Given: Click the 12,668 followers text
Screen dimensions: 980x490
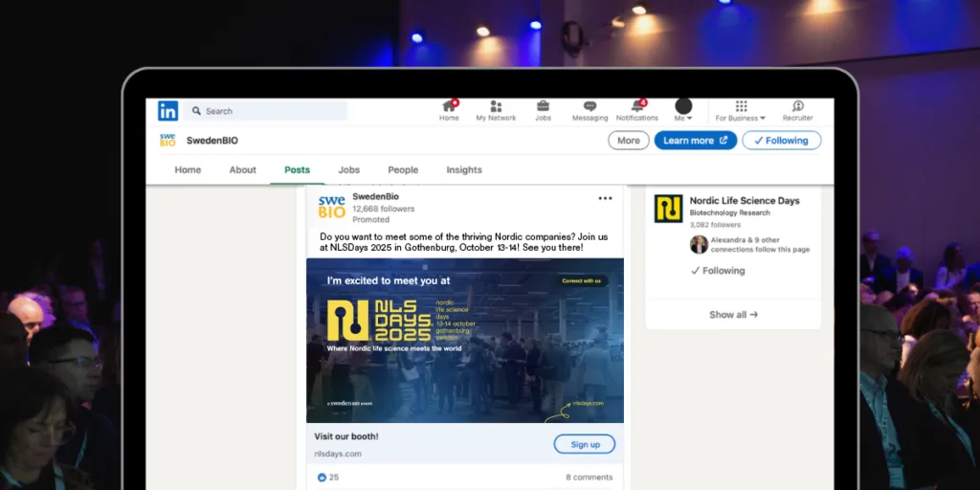Looking at the screenshot, I should pyautogui.click(x=383, y=209).
